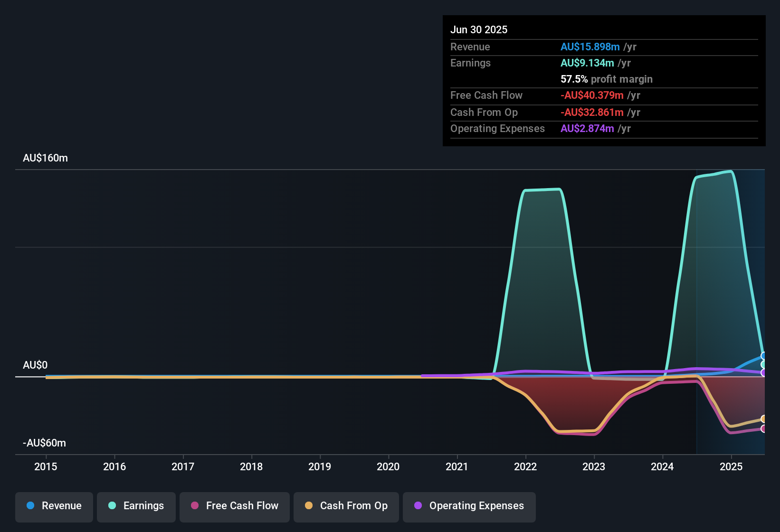Screen dimensions: 780x532
Task: Select the pink Free Cash Flow endpoint marker
Action: [x=764, y=428]
